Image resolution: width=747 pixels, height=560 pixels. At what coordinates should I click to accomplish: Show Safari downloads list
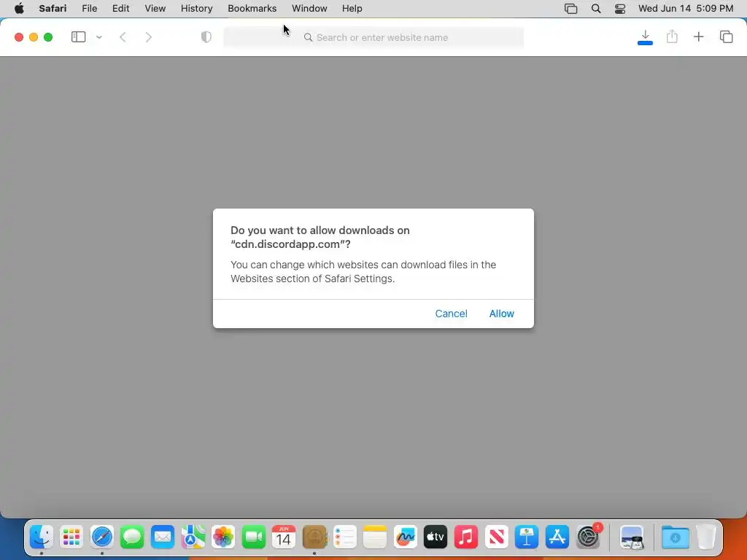[x=645, y=37]
